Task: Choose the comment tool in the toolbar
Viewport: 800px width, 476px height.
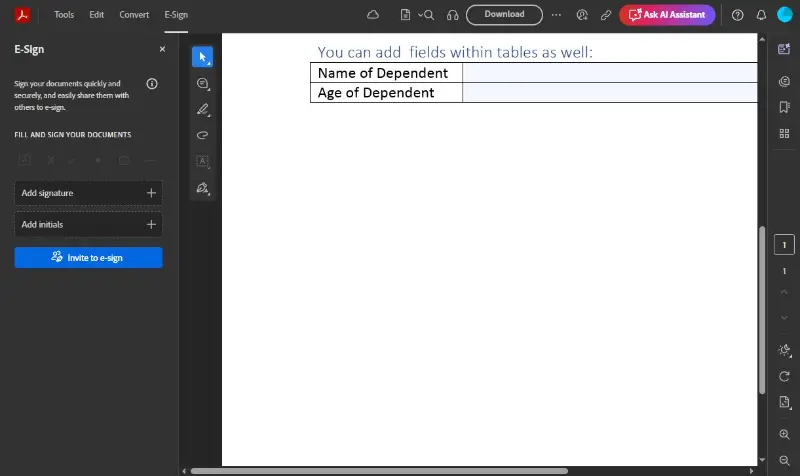Action: click(202, 84)
